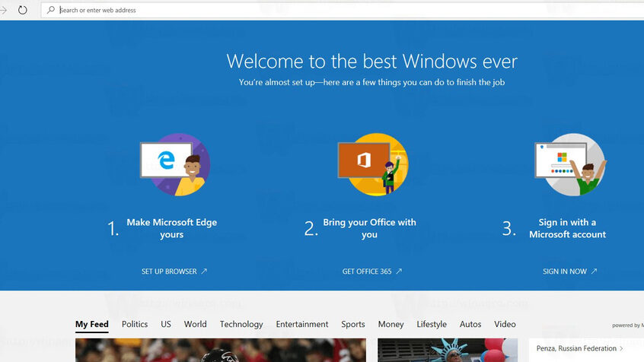Click 'Make Microsoft Edge yours' heading
Viewport: 644px width, 362px height.
coord(172,228)
